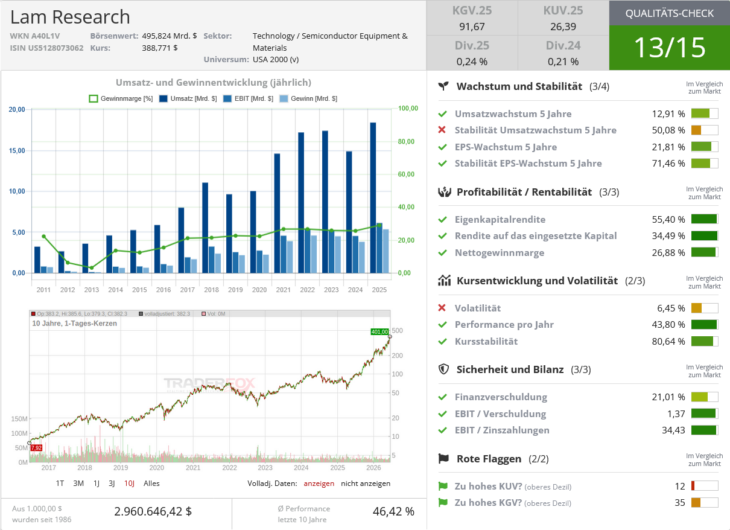Click the green checkmark next to EBIT / Verschuldung
This screenshot has width=730, height=530.
(x=442, y=414)
